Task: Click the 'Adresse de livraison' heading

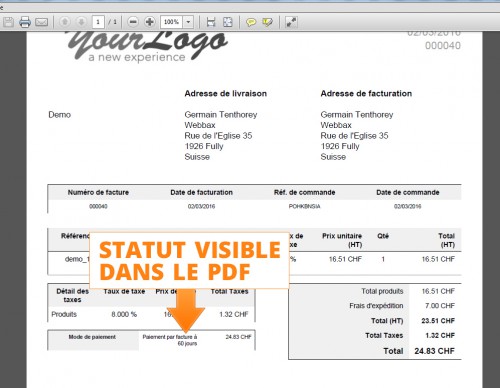Action: coord(226,94)
